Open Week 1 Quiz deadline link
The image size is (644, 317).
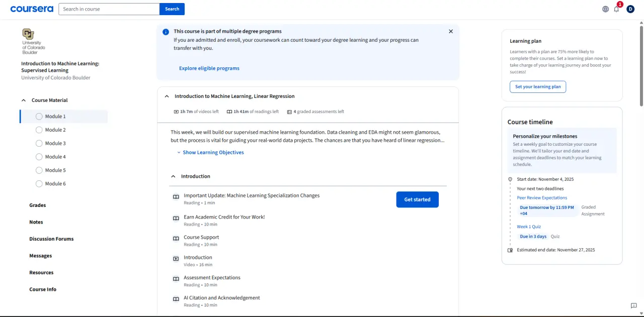(529, 227)
